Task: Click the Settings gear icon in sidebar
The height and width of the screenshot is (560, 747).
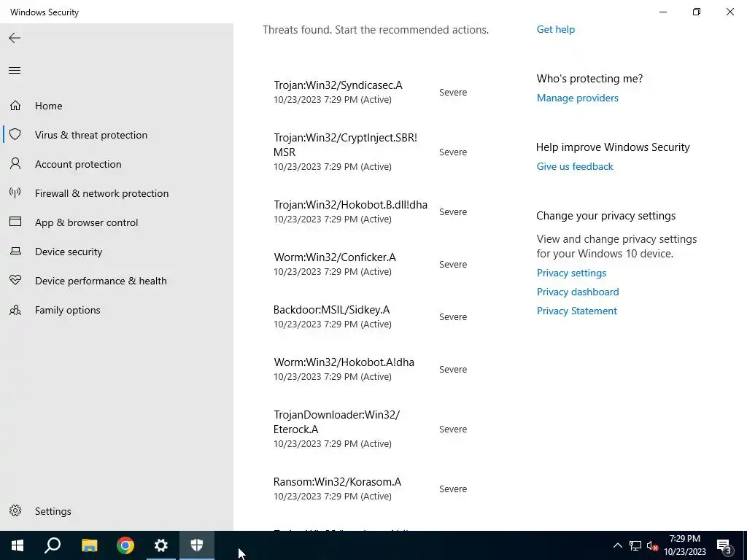Action: pos(15,510)
